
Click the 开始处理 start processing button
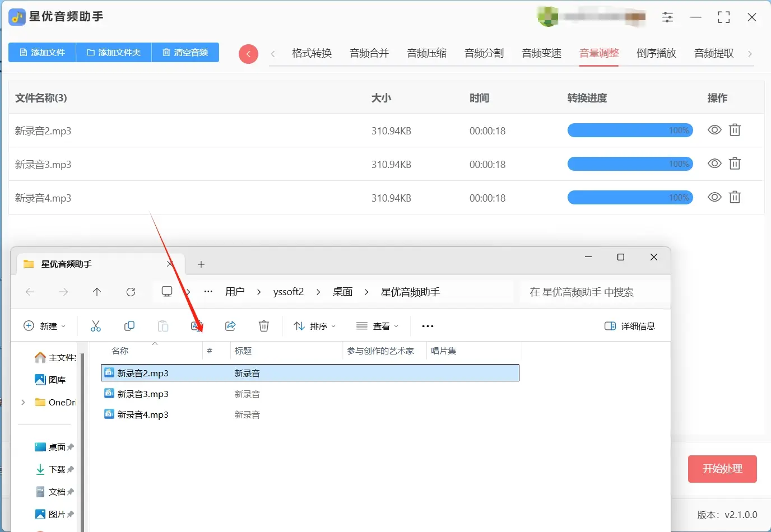722,469
